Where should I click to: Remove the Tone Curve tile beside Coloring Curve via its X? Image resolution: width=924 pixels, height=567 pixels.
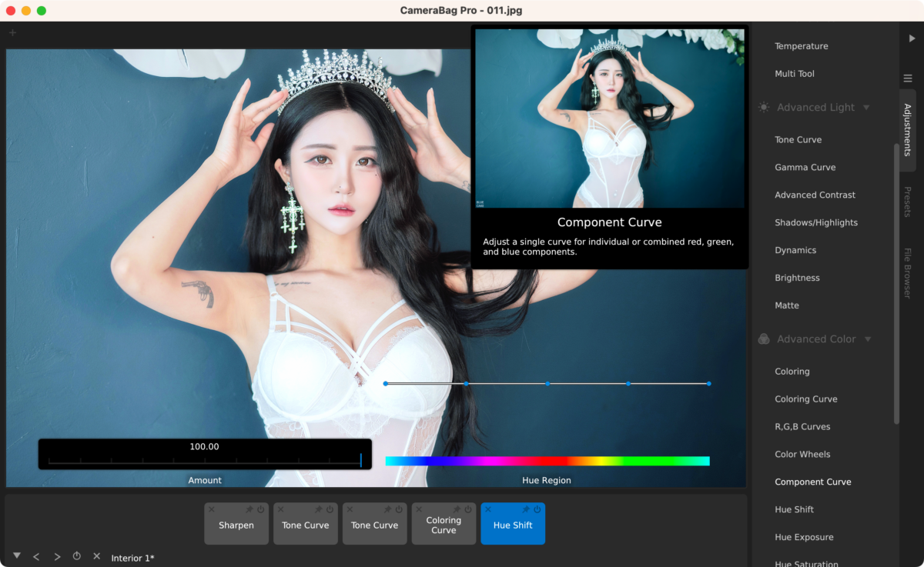(350, 509)
